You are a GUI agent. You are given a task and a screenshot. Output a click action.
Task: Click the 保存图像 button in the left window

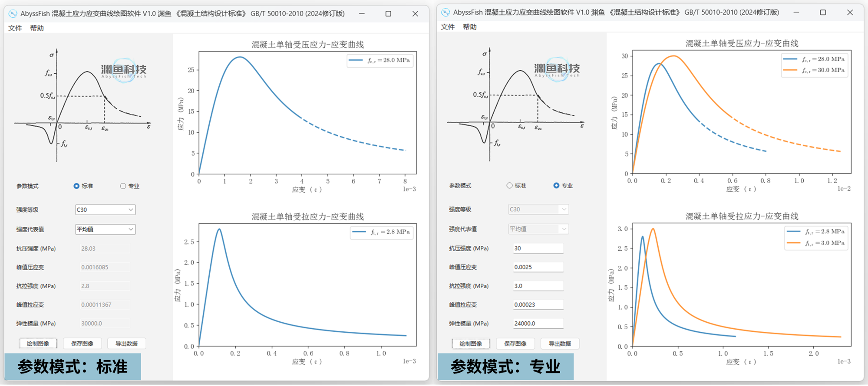pos(82,343)
